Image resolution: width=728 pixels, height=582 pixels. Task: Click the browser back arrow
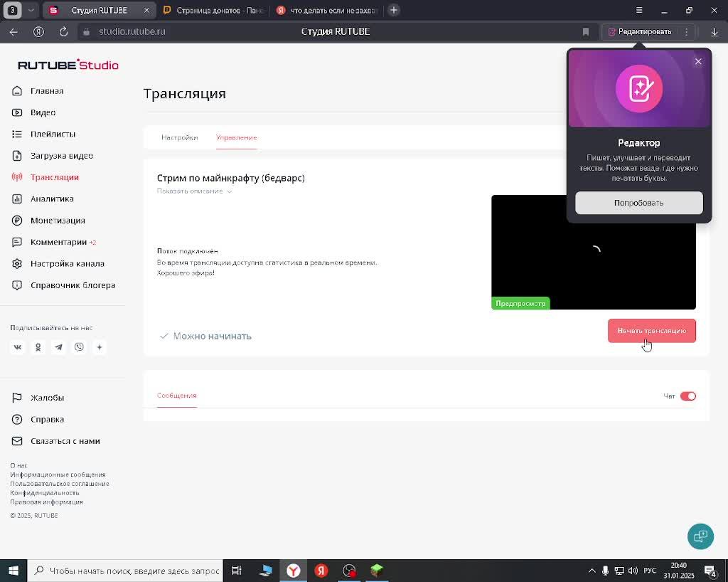(x=14, y=31)
